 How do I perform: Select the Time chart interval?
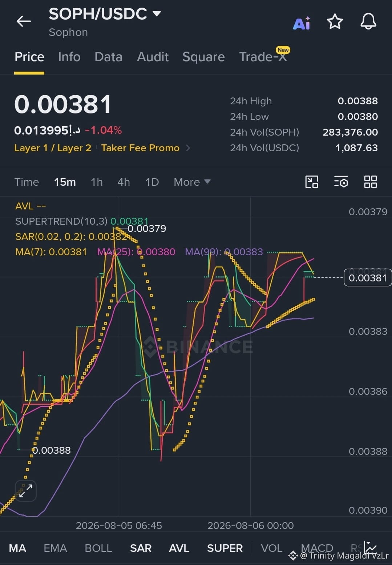[27, 182]
